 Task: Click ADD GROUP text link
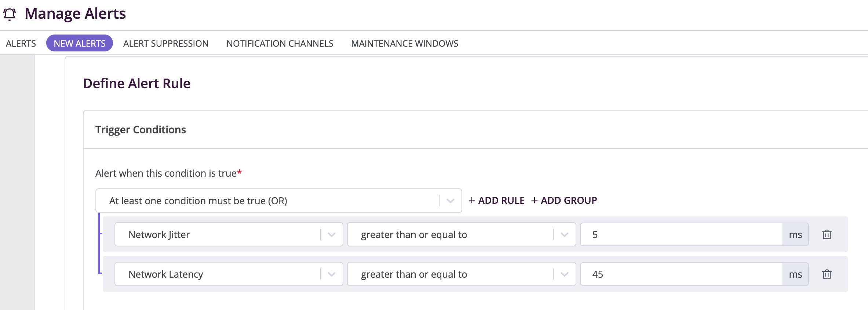[x=569, y=201]
